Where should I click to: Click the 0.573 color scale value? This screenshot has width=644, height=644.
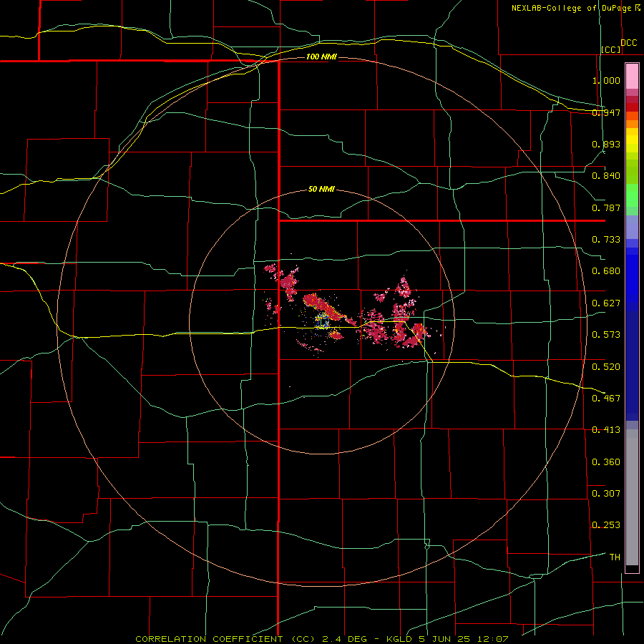coord(606,335)
